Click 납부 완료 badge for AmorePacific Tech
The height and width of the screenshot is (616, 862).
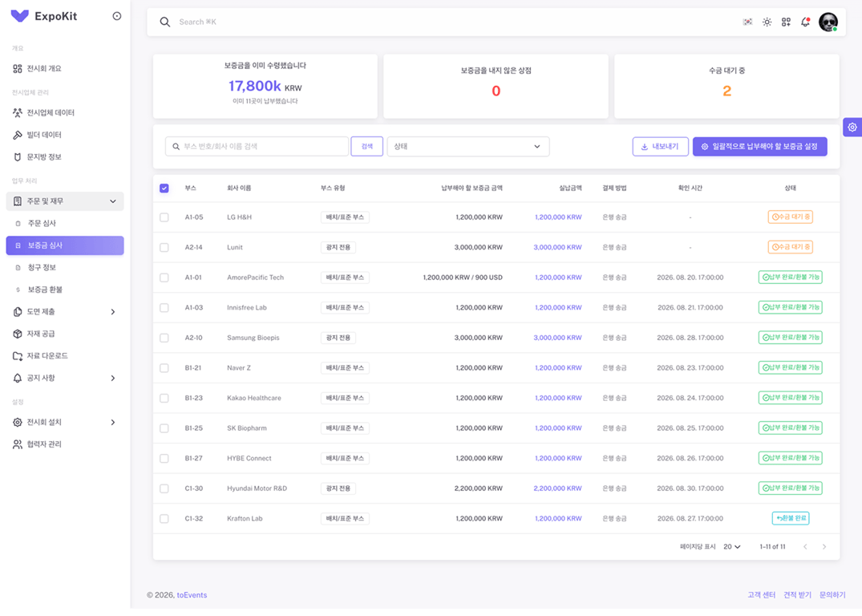790,278
